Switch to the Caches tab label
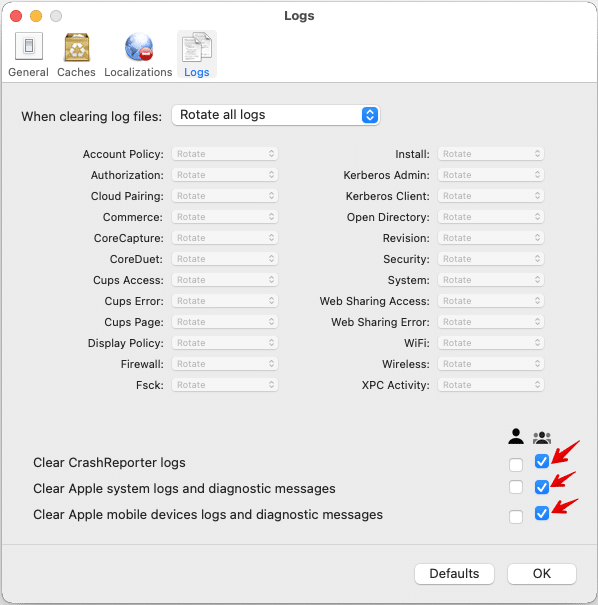The height and width of the screenshot is (605, 598). coord(76,72)
